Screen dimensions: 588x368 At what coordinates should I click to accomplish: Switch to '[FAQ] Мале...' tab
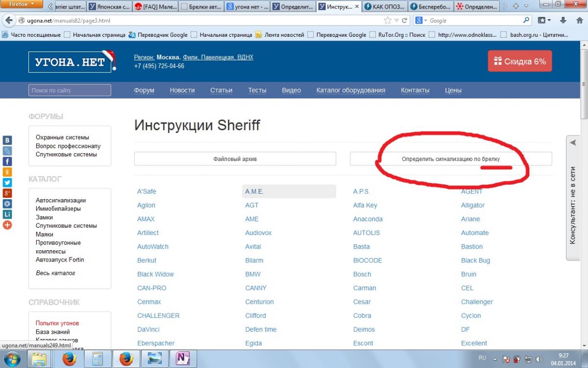coord(155,7)
